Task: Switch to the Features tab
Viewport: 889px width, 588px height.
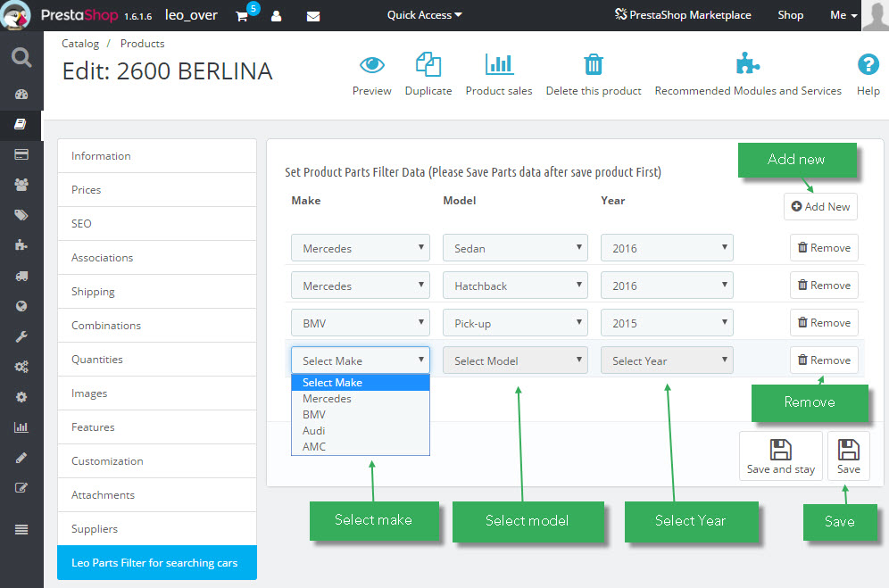Action: pyautogui.click(x=157, y=427)
